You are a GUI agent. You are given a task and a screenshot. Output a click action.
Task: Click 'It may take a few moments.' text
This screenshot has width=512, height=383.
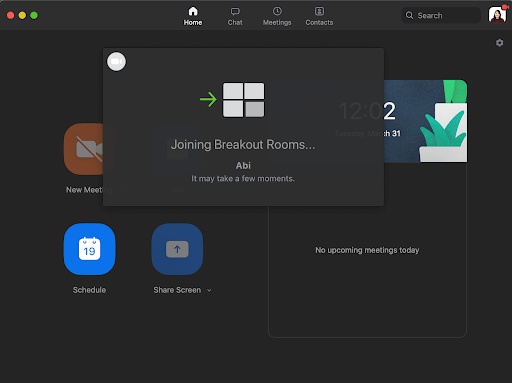[243, 179]
